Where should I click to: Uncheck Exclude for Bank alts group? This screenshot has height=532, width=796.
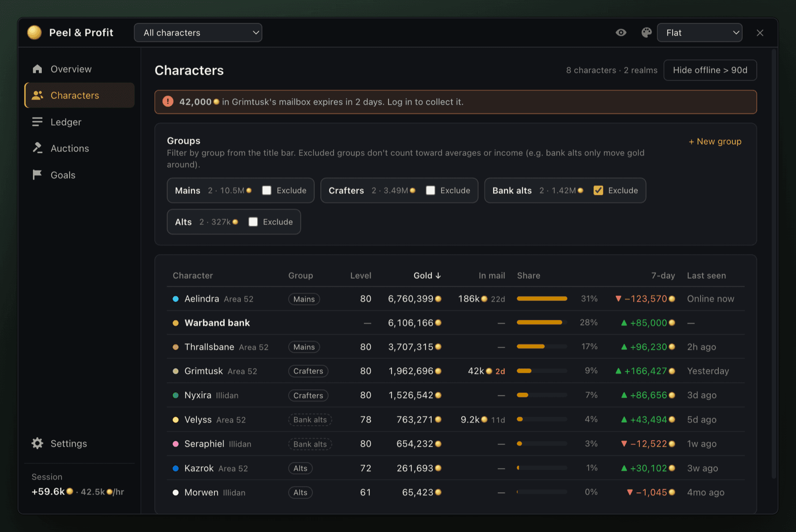pyautogui.click(x=598, y=190)
